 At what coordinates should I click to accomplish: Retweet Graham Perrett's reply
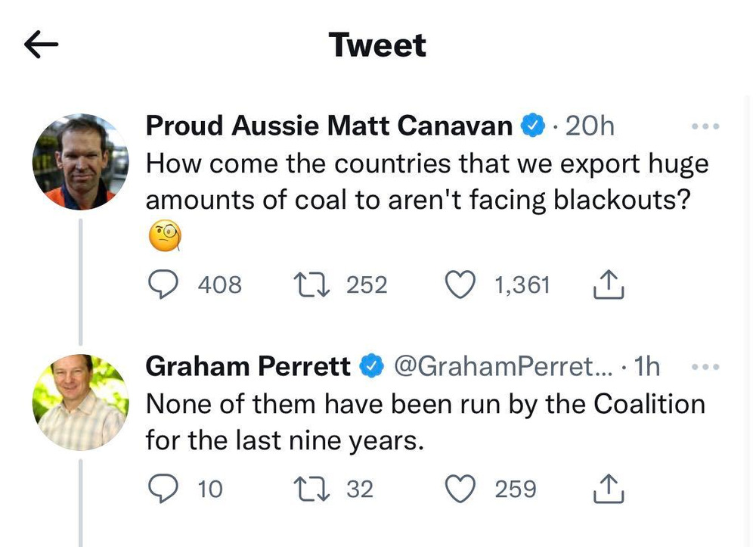pos(308,489)
